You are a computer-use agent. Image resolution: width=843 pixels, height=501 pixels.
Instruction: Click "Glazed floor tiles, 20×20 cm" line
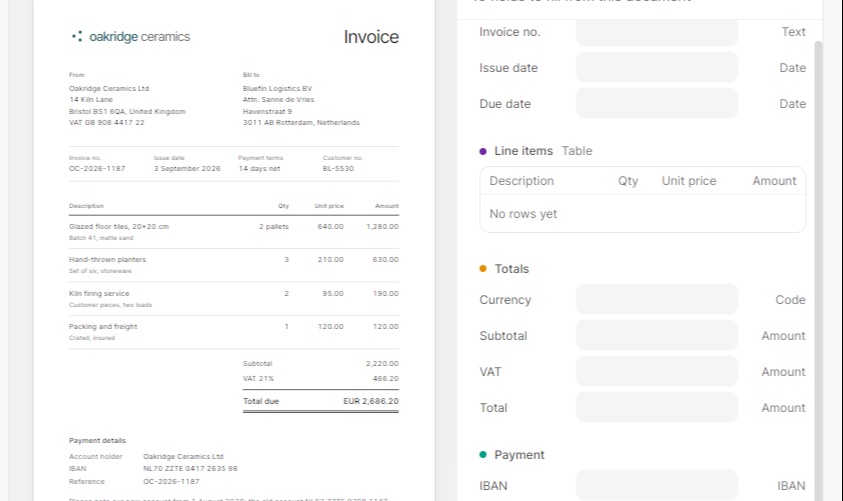(x=119, y=226)
